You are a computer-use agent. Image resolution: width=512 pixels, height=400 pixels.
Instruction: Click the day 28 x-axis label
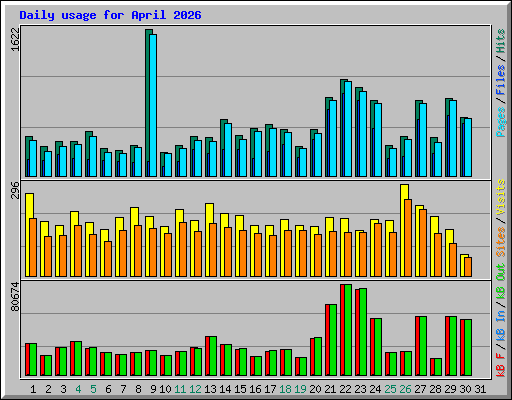pos(435,389)
